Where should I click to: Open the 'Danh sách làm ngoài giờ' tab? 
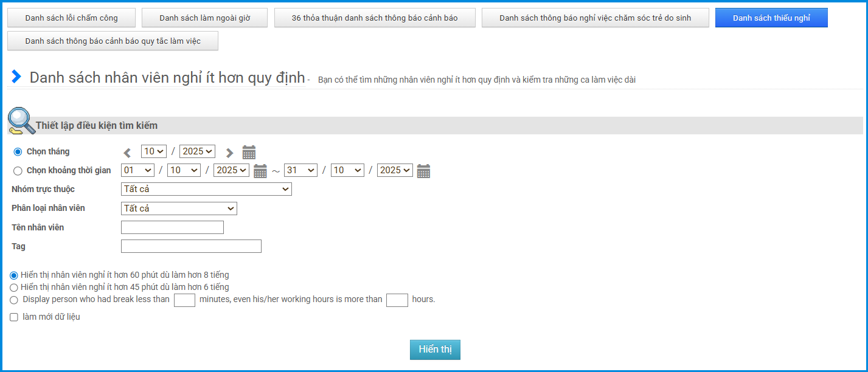[204, 18]
